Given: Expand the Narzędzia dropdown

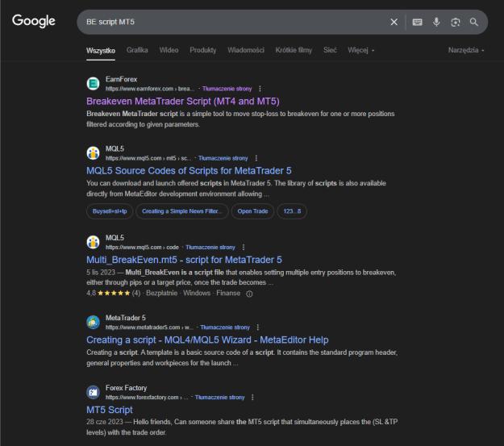Looking at the screenshot, I should (466, 50).
